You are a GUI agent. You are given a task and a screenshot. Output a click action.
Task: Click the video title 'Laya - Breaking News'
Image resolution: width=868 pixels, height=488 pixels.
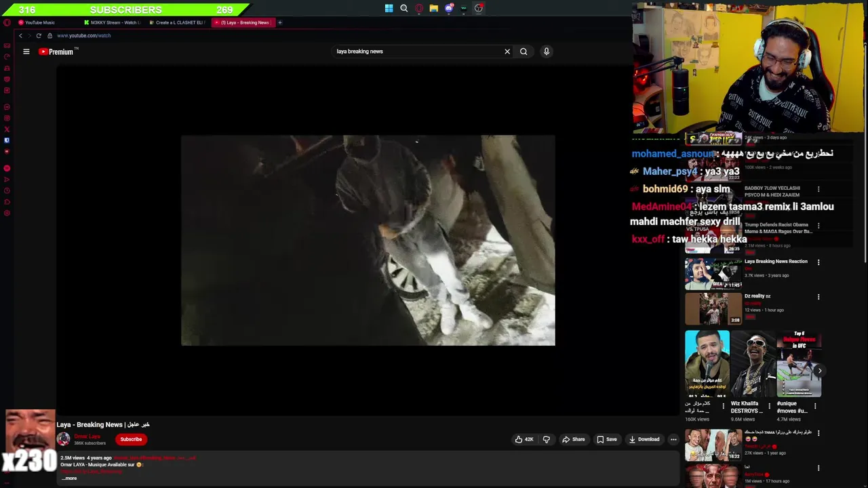103,424
